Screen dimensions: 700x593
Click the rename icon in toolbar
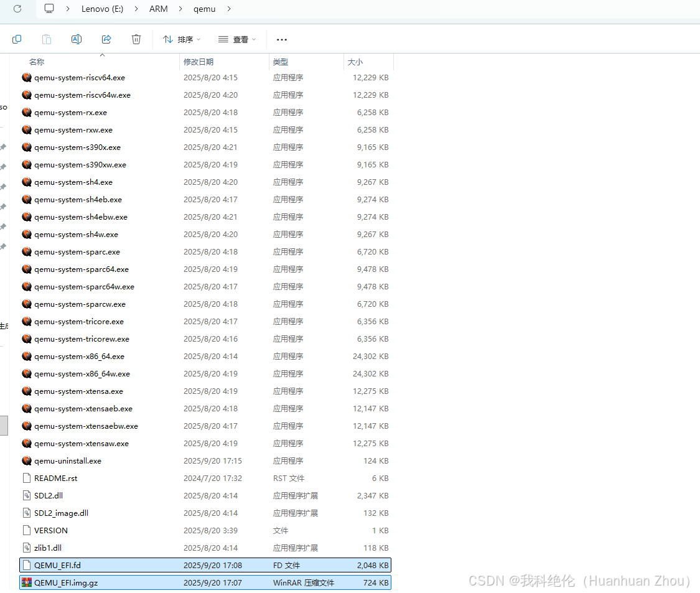point(77,39)
